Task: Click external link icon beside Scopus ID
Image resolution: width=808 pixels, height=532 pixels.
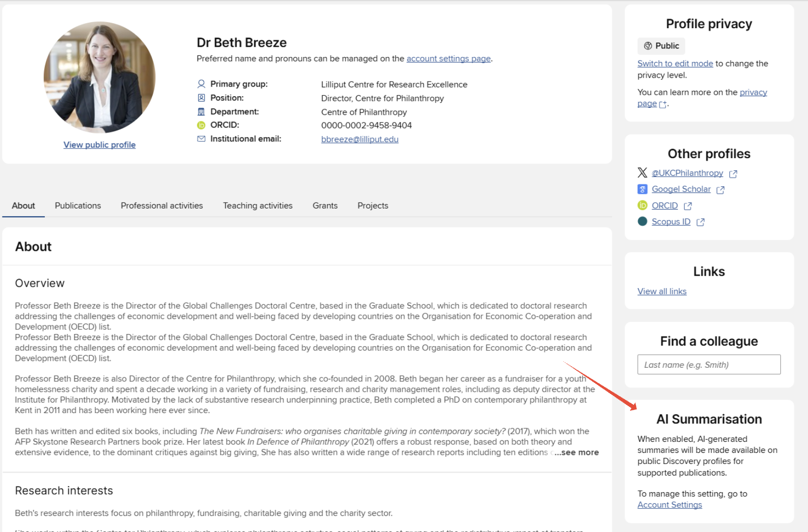Action: click(x=700, y=222)
